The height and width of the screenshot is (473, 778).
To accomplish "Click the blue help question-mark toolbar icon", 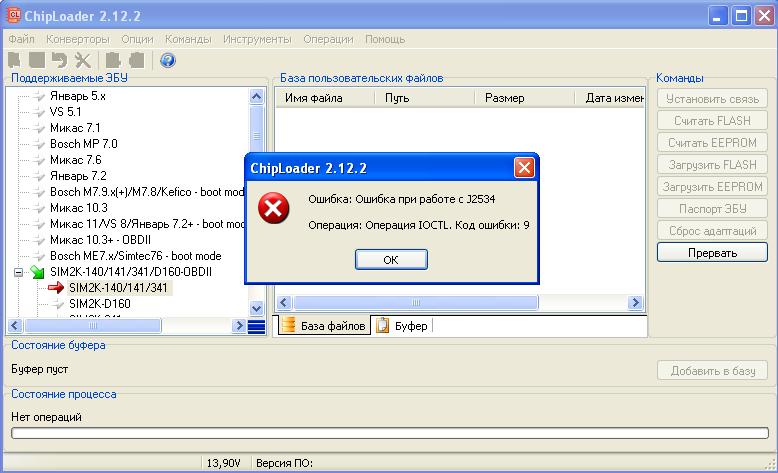I will [168, 60].
